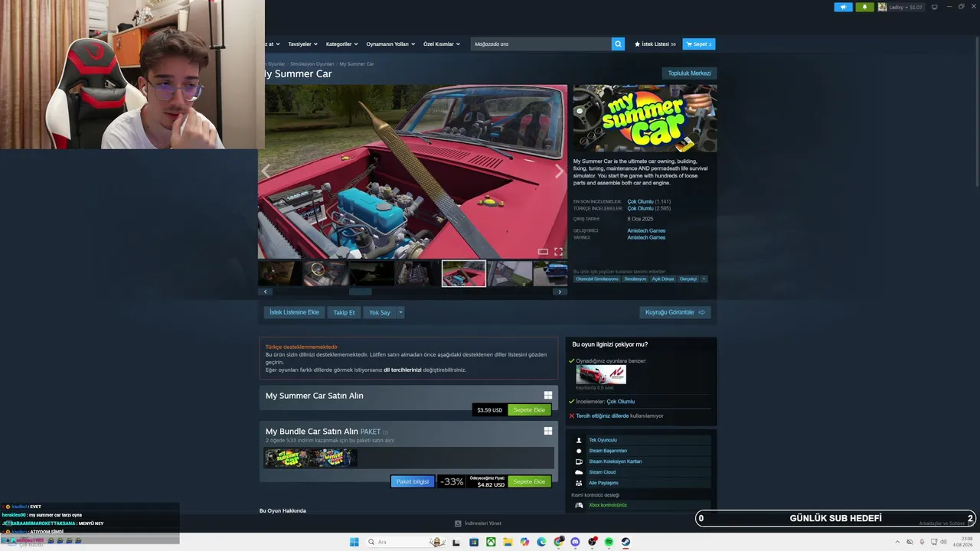Image resolution: width=980 pixels, height=551 pixels.
Task: Click Windows platform icon on My Bundle Car
Action: tap(548, 431)
